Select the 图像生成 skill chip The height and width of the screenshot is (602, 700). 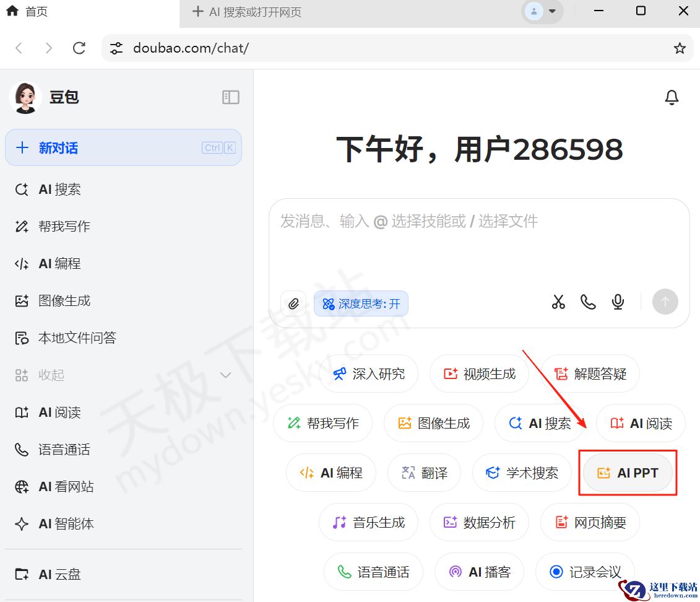point(433,423)
